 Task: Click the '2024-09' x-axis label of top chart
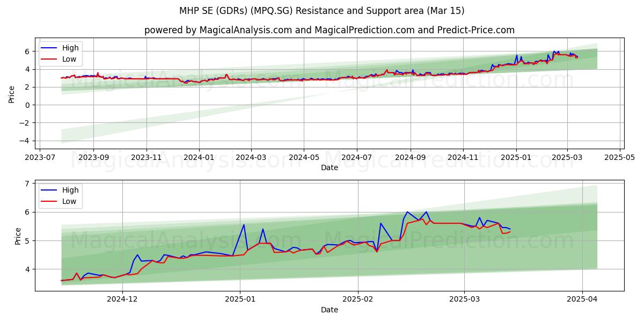(411, 158)
